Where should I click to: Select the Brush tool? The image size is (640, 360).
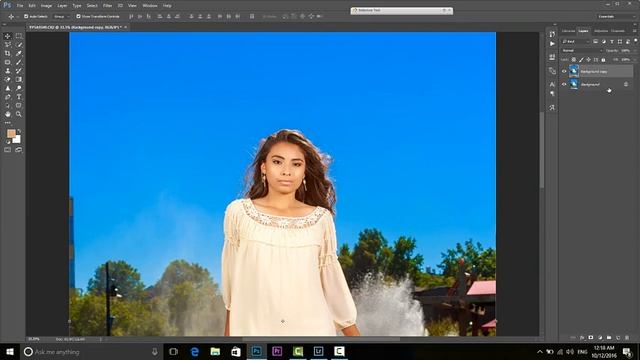pyautogui.click(x=19, y=62)
